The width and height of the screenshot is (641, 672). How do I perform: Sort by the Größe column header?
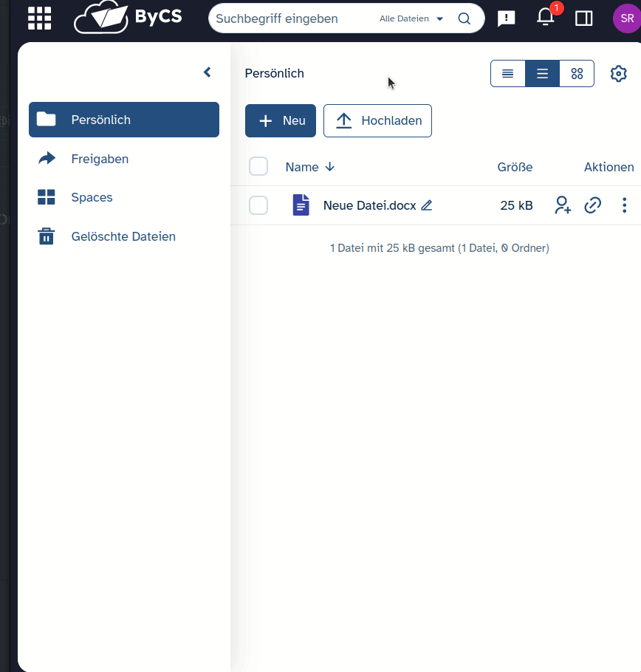point(515,167)
